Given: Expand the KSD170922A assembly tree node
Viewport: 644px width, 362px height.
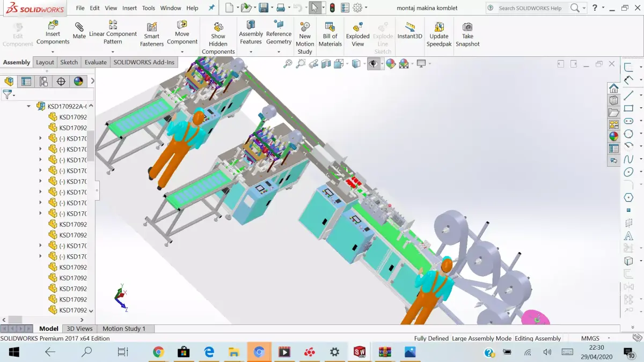Looking at the screenshot, I should (x=28, y=106).
